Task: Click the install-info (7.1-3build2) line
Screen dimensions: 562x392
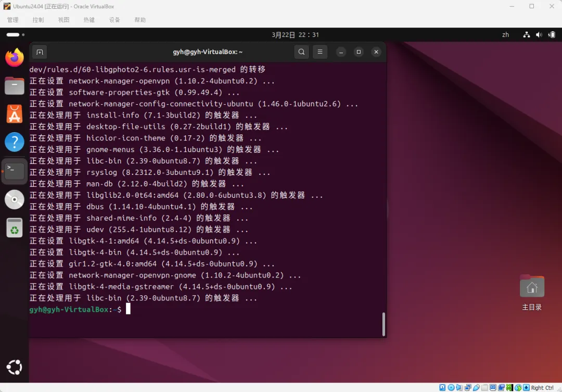Action: pos(144,116)
